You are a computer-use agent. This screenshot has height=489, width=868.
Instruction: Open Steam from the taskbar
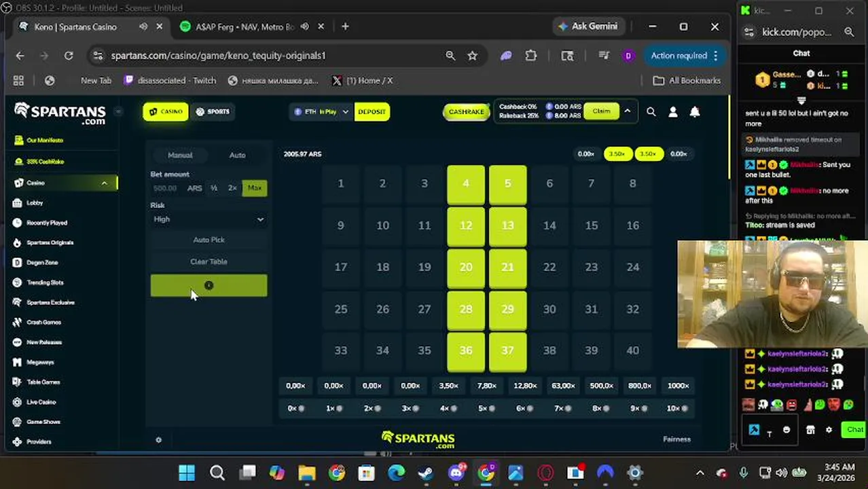point(426,473)
